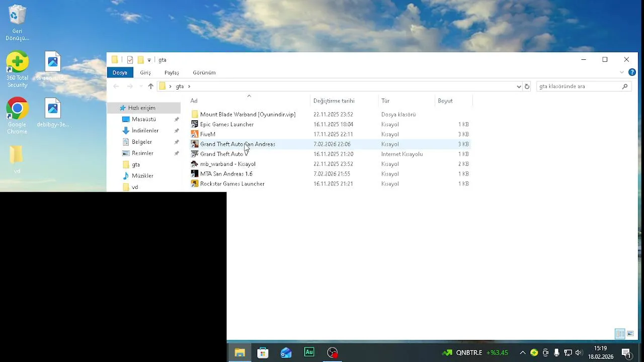The image size is (644, 362).
Task: Switch to the large icons view button
Action: pyautogui.click(x=630, y=334)
